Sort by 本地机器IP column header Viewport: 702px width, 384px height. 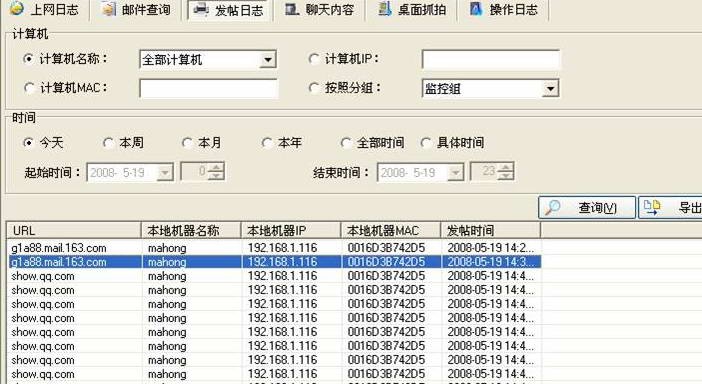tap(291, 230)
